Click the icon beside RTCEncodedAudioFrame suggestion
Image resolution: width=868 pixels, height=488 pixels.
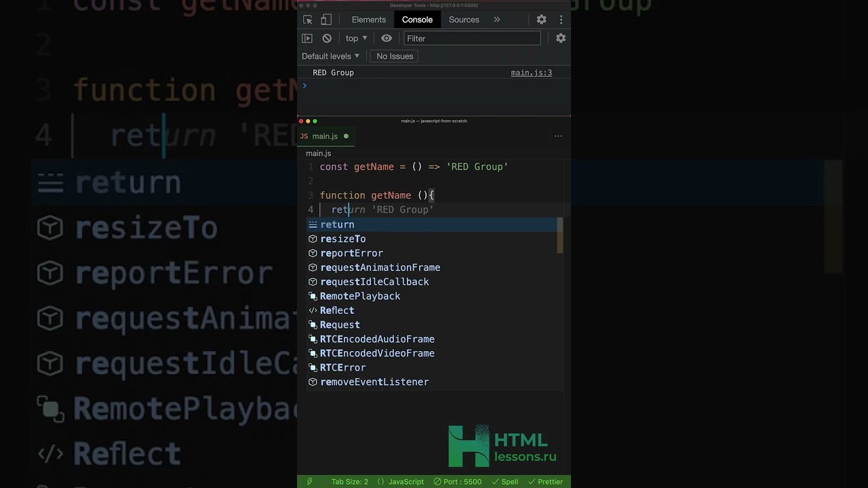[x=313, y=339]
